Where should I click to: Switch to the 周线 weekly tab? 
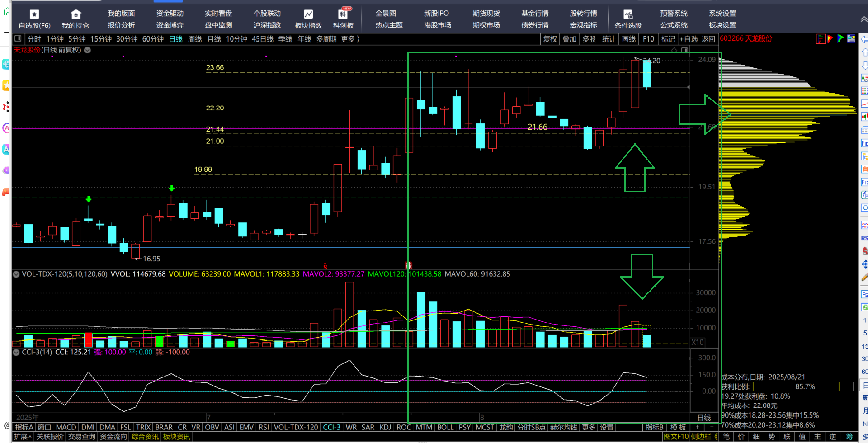[x=194, y=39]
